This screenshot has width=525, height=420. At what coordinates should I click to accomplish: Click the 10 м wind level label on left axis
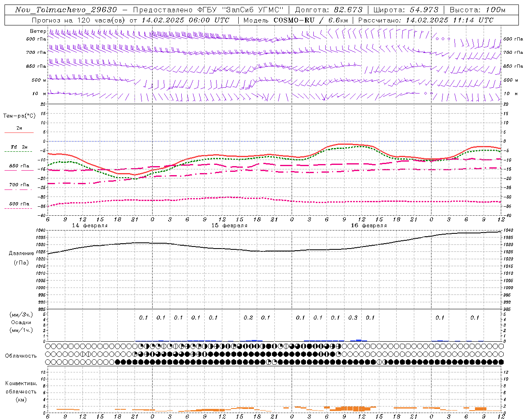click(39, 94)
